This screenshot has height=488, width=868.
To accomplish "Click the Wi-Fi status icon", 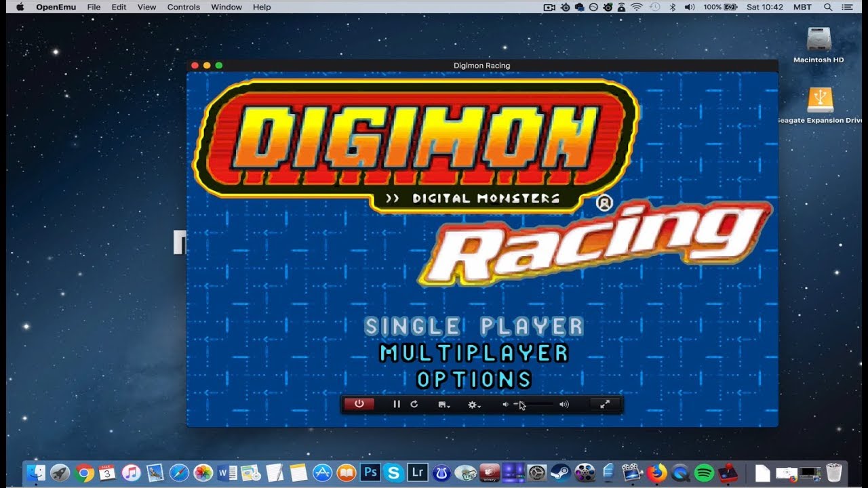I will click(x=636, y=7).
